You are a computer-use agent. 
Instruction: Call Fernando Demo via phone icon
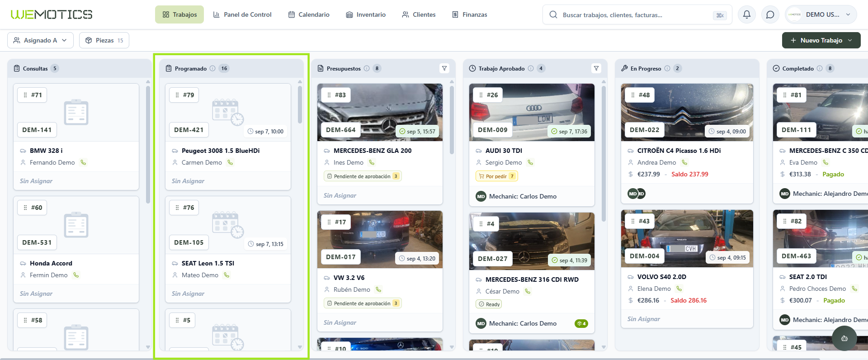click(83, 162)
